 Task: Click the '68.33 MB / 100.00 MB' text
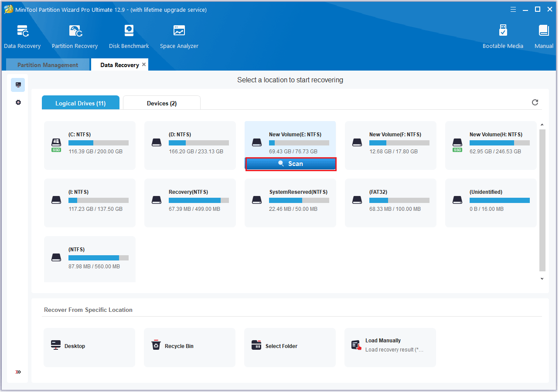[395, 209]
